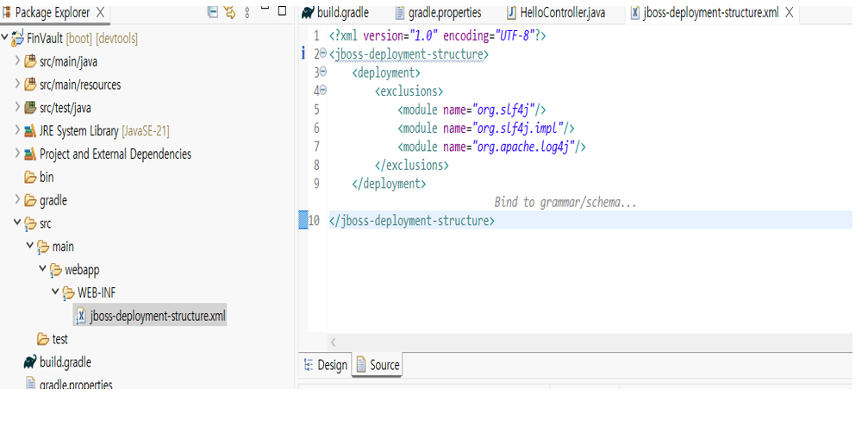This screenshot has height=421, width=868.
Task: Select the WEB-INF folder icon
Action: 68,292
